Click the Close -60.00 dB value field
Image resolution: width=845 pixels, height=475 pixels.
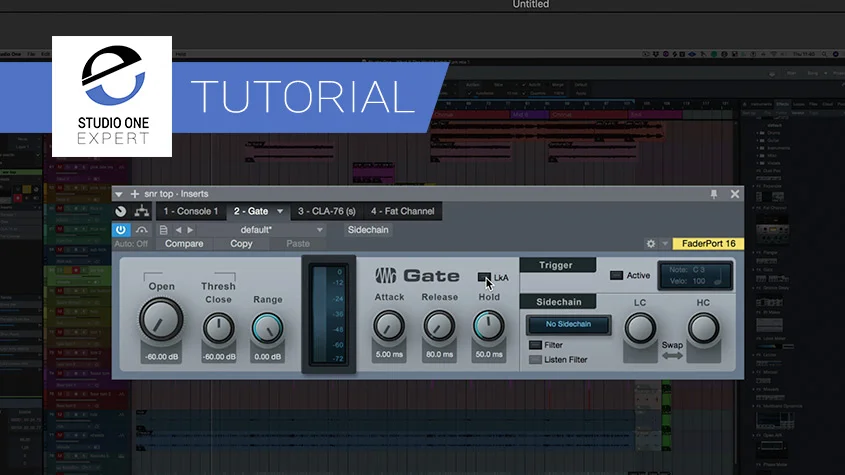[218, 357]
